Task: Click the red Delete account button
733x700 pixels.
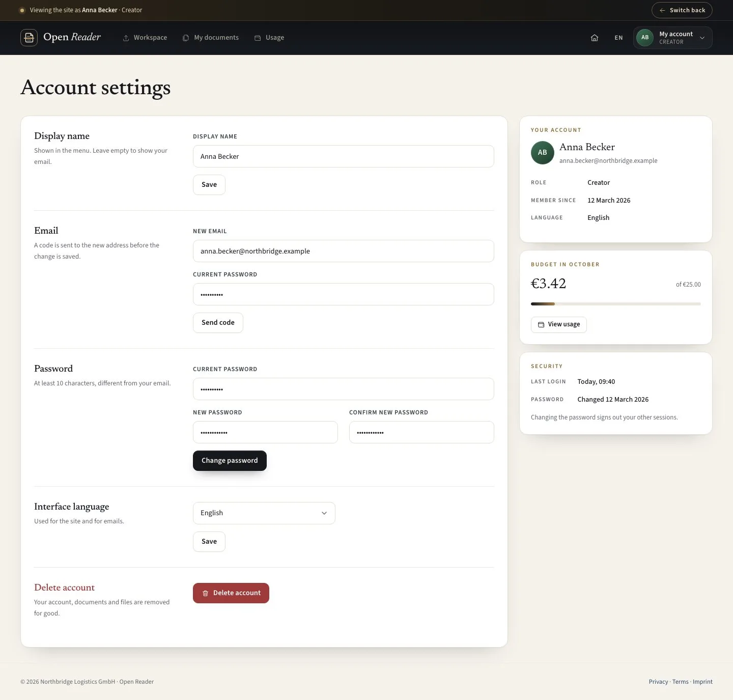Action: [231, 593]
